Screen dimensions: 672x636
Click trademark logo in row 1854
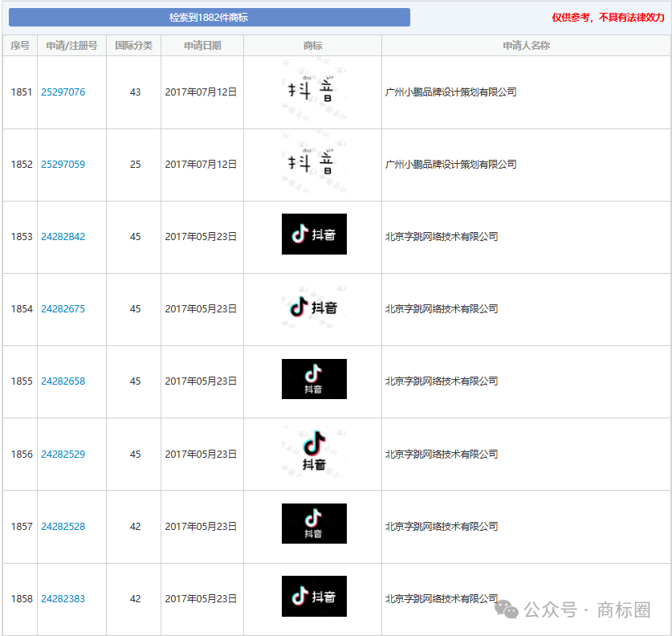point(314,307)
